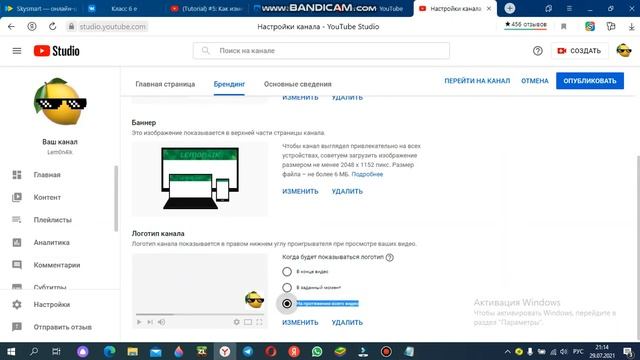Click the browser back arrow
640x360 pixels.
pyautogui.click(x=11, y=27)
